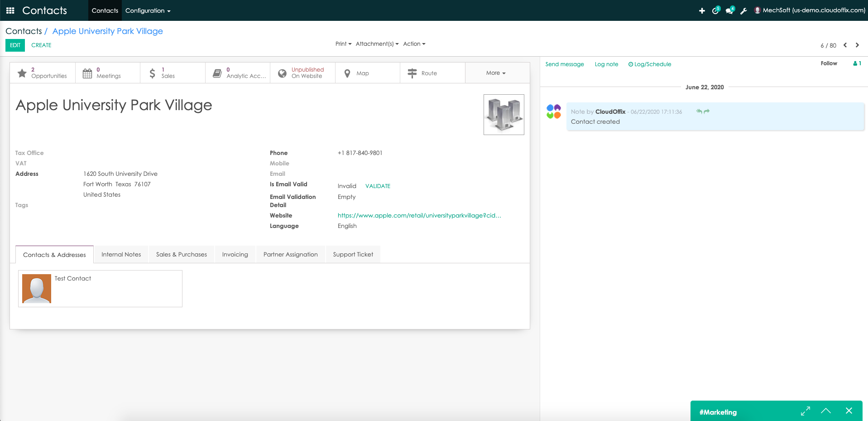Click Send message in chatter
This screenshot has width=868, height=421.
(x=565, y=64)
